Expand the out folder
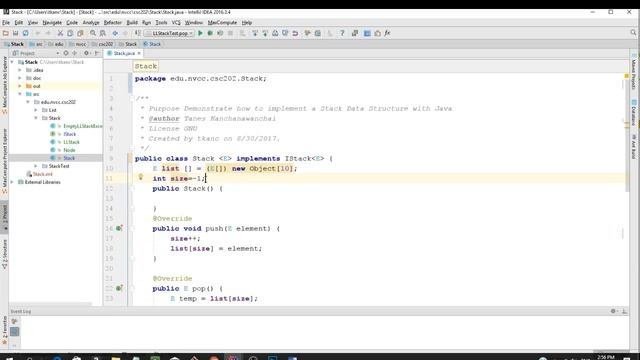The width and height of the screenshot is (640, 360). pyautogui.click(x=20, y=86)
